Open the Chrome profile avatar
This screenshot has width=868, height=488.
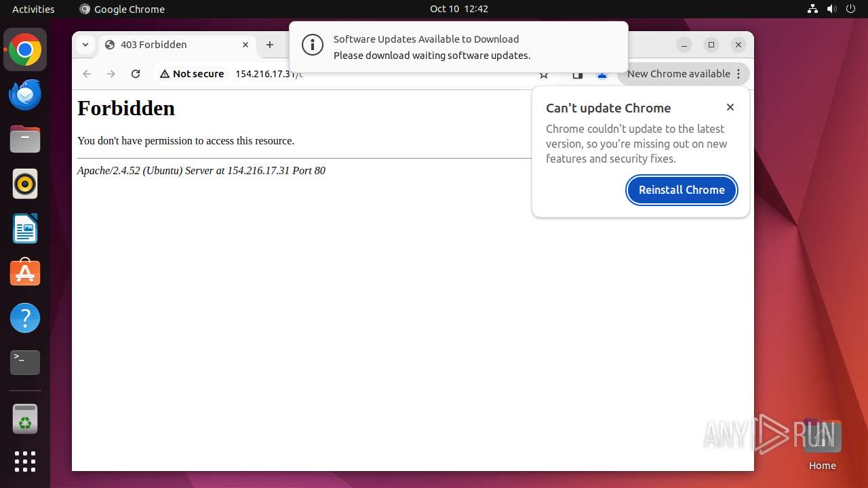coord(602,75)
